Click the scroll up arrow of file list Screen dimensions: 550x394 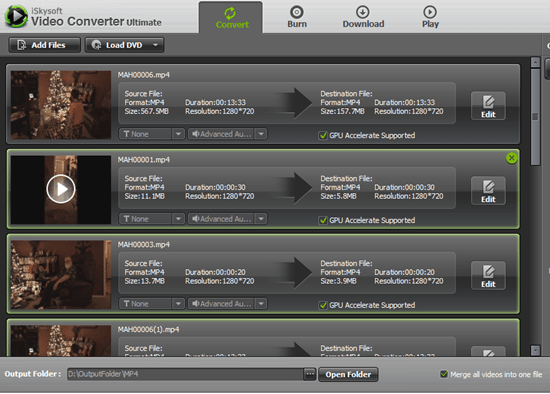pyautogui.click(x=535, y=62)
